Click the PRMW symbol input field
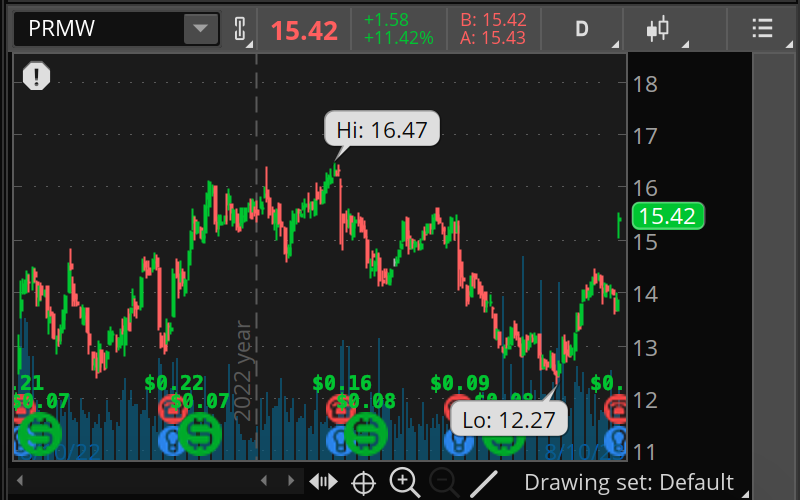The height and width of the screenshot is (500, 800). click(x=99, y=29)
